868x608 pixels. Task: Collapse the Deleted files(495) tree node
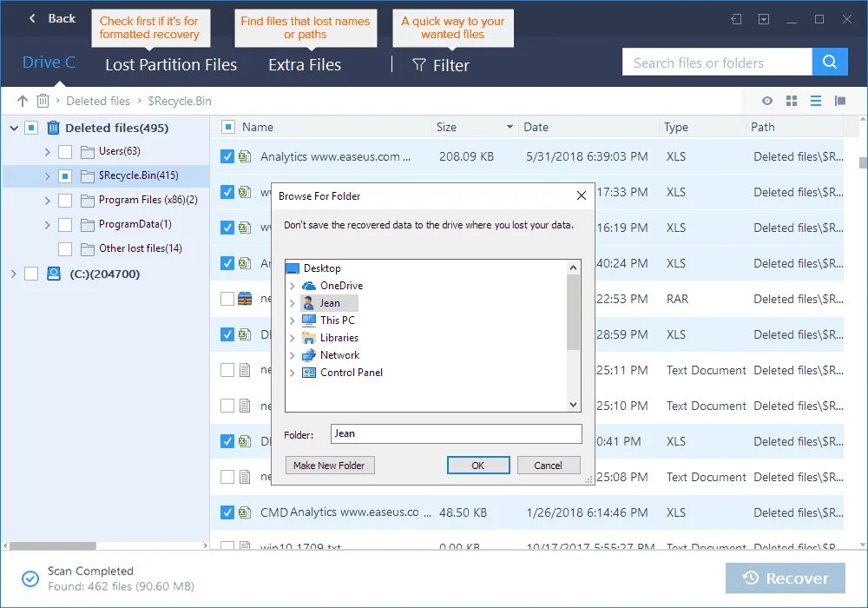point(15,129)
